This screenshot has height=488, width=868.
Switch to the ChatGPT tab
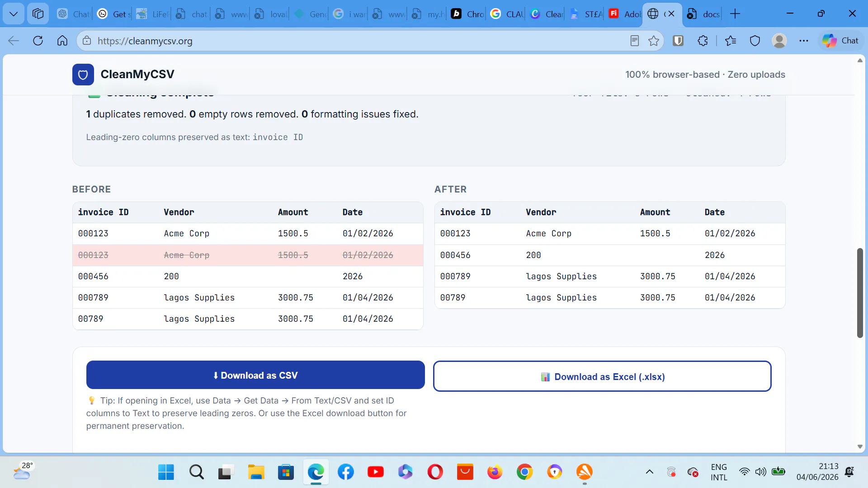click(74, 14)
